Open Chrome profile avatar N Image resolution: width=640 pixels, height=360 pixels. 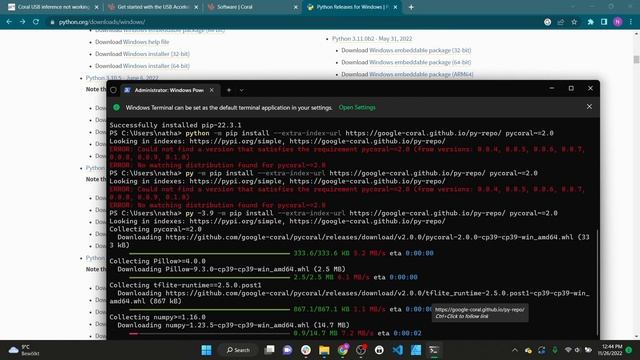[618, 22]
